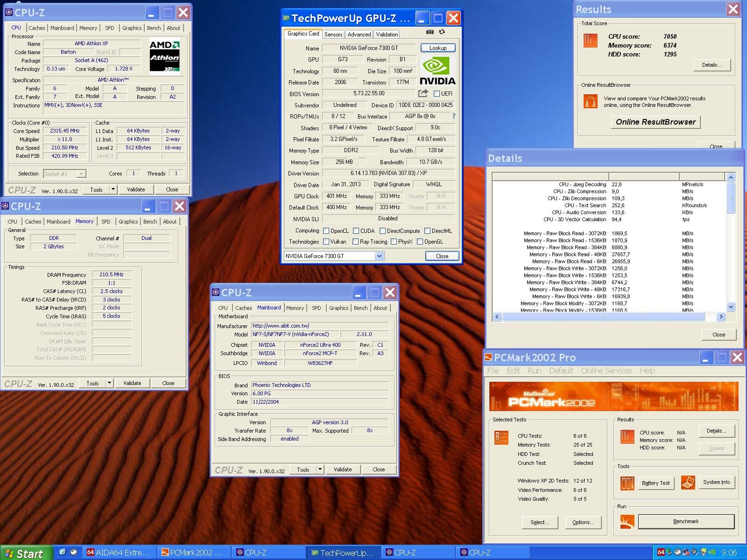Click PCMark2002 Battery Test icon
747x560 pixels.
pyautogui.click(x=627, y=483)
